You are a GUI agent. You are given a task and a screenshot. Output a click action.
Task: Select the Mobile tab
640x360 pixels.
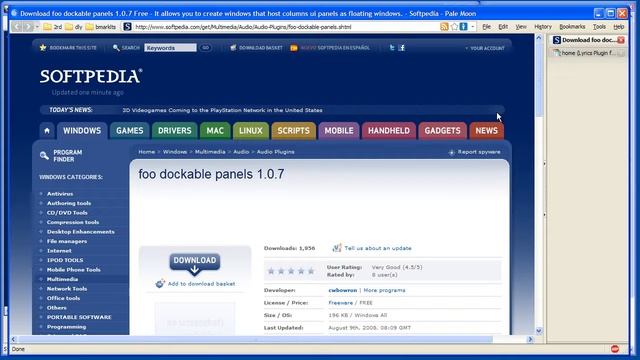[x=339, y=131]
